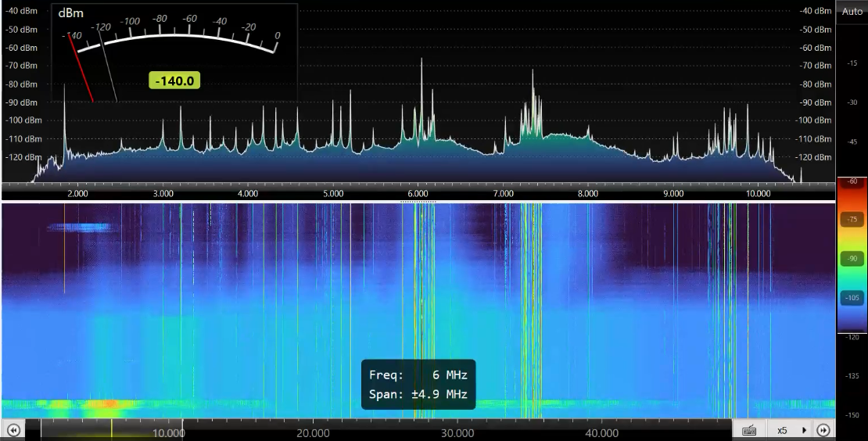Viewport: 868px width, 441px height.
Task: Click the signal cluster near 7.400 MHz in waterfall
Action: click(532, 313)
